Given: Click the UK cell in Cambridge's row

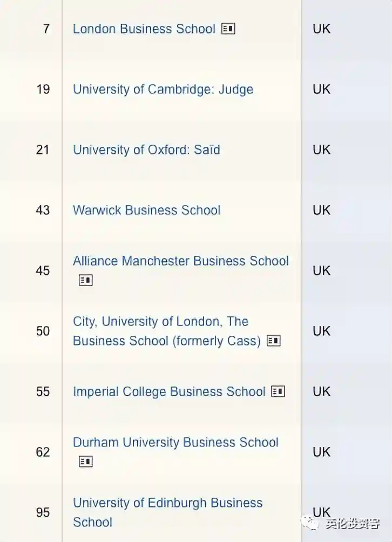Looking at the screenshot, I should tap(321, 90).
